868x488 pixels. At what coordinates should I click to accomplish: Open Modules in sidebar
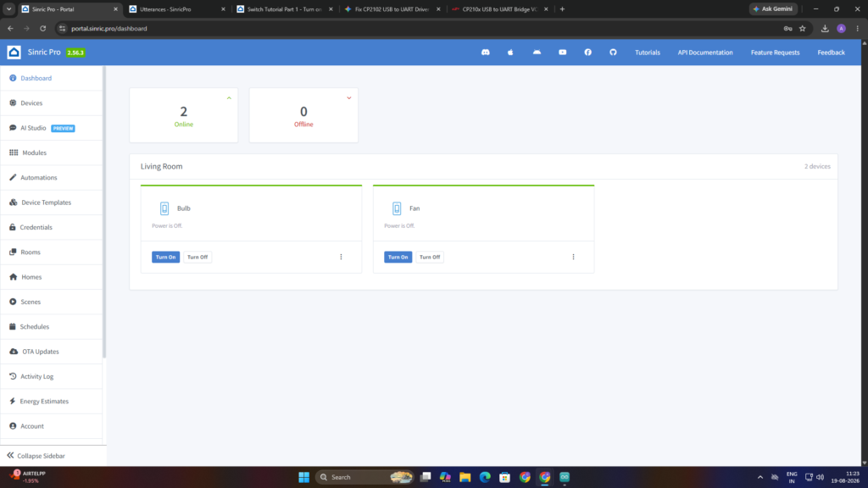coord(52,152)
